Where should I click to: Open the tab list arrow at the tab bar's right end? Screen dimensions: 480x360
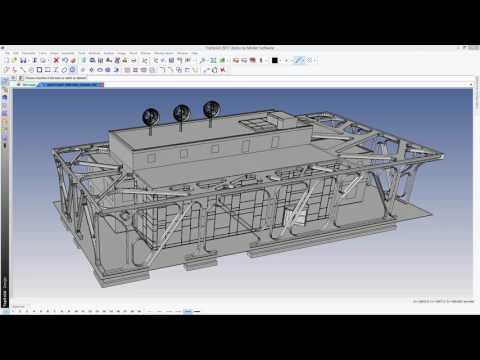click(471, 85)
